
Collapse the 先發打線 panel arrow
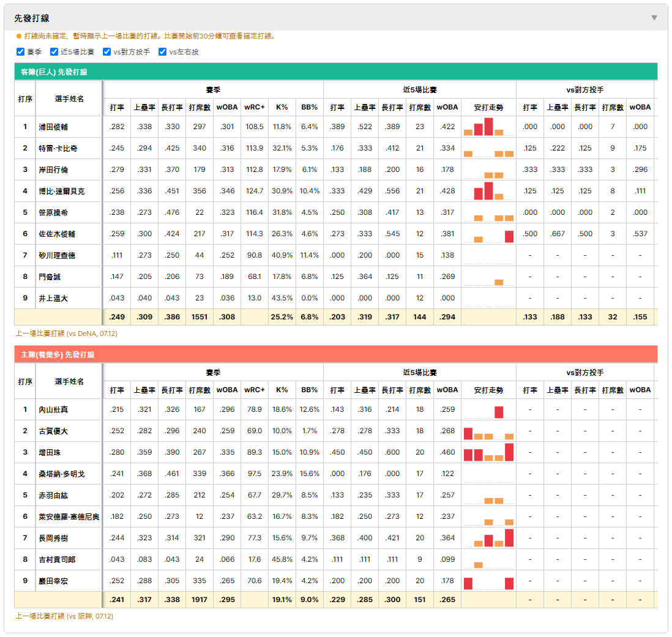(x=654, y=18)
